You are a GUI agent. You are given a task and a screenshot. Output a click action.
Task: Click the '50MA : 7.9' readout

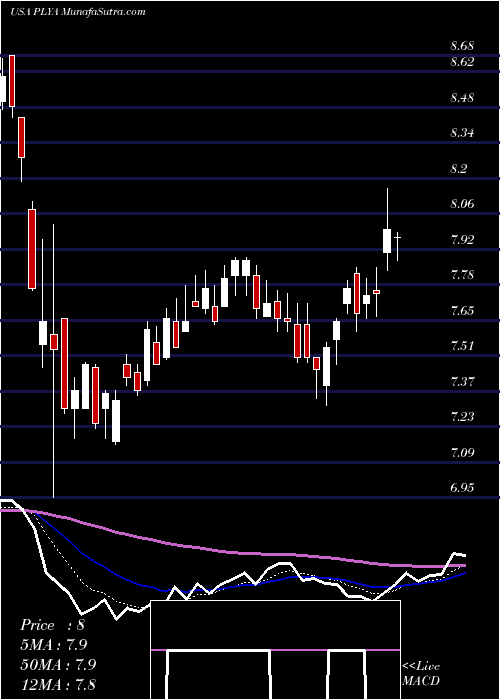click(x=57, y=665)
